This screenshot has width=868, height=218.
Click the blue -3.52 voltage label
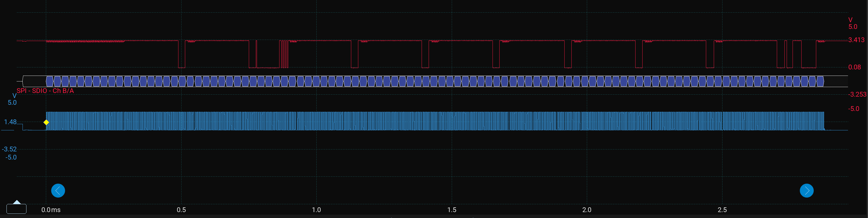click(9, 149)
